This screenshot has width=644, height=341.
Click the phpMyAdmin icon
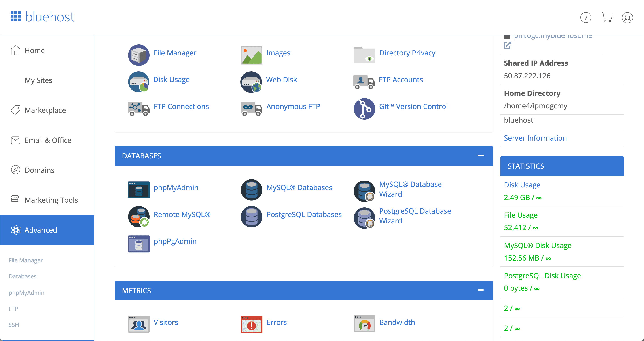click(x=139, y=190)
